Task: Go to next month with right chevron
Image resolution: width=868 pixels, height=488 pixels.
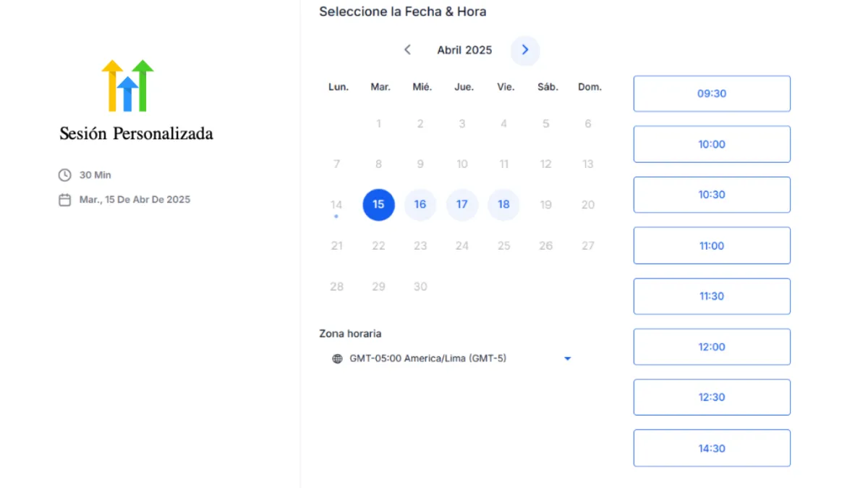Action: (525, 50)
